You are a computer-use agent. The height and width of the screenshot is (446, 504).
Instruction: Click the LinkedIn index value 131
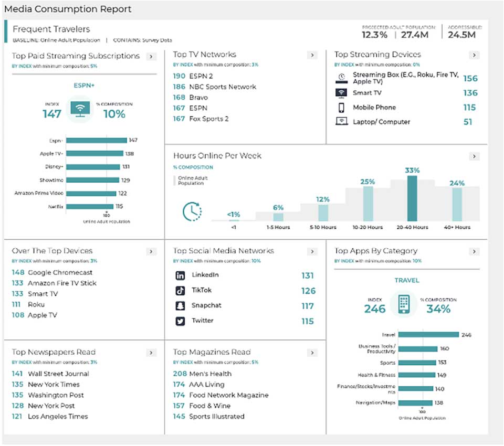pos(308,275)
